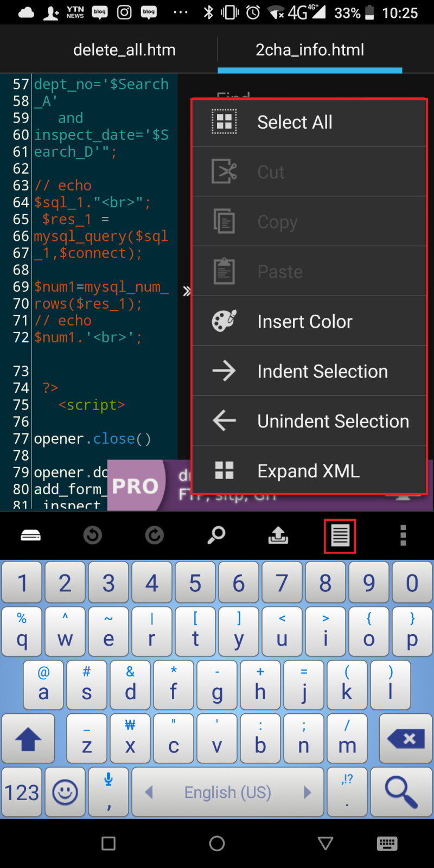This screenshot has width=434, height=868.
Task: Tap the redo arrow icon
Action: click(x=155, y=535)
